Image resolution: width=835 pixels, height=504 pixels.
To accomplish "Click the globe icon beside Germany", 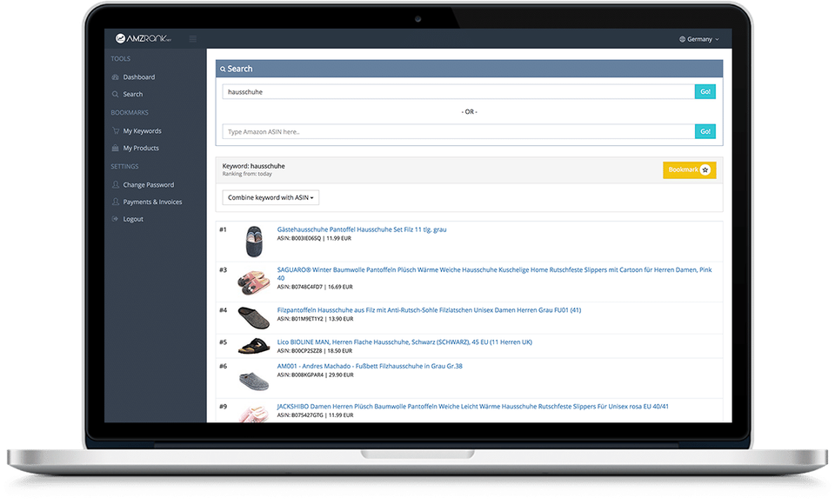I will pyautogui.click(x=682, y=39).
